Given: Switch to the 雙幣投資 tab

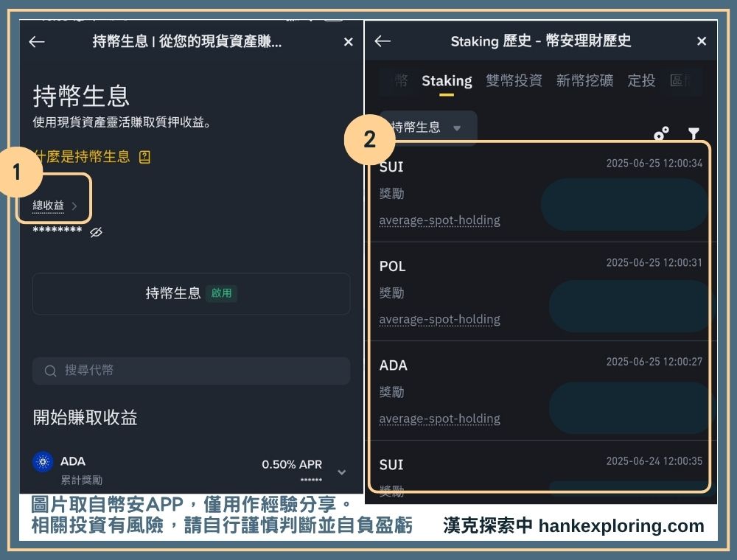Looking at the screenshot, I should (x=514, y=80).
